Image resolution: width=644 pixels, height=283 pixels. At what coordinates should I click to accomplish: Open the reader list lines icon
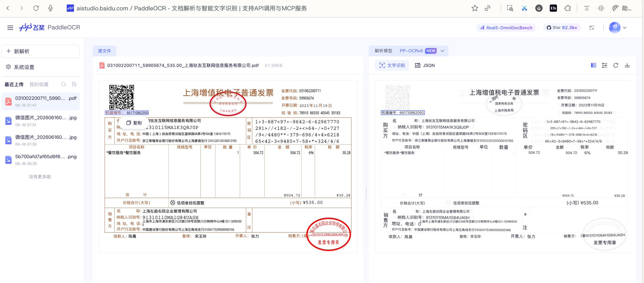point(586,8)
